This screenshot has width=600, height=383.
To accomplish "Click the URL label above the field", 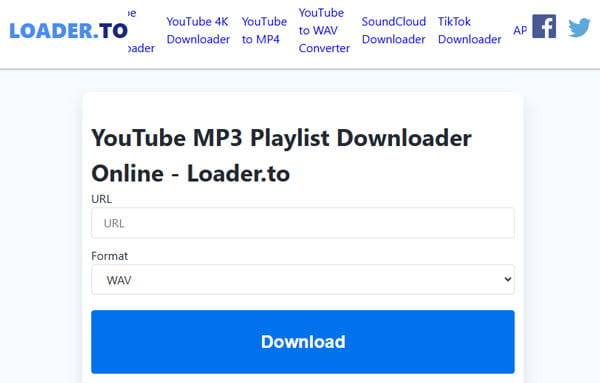I will (x=101, y=199).
